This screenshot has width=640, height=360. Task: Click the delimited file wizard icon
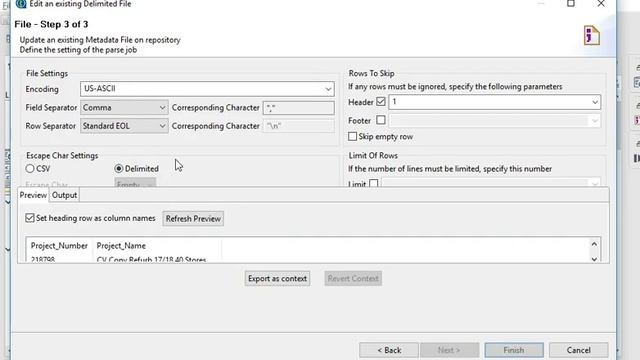(x=591, y=36)
